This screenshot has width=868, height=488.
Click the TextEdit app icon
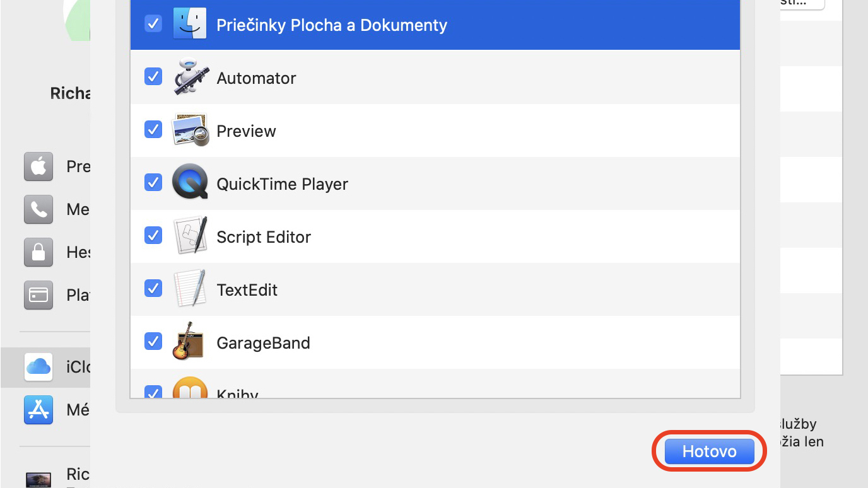(190, 288)
